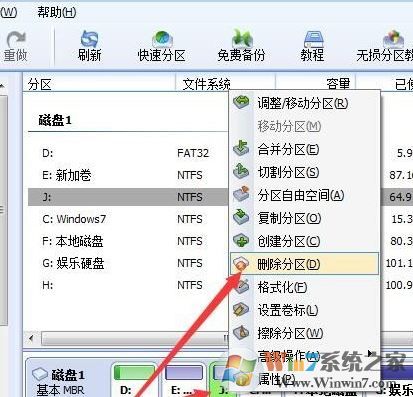Click the Free Backup (免费备份) toolbar icon
The height and width of the screenshot is (397, 413).
tap(241, 39)
